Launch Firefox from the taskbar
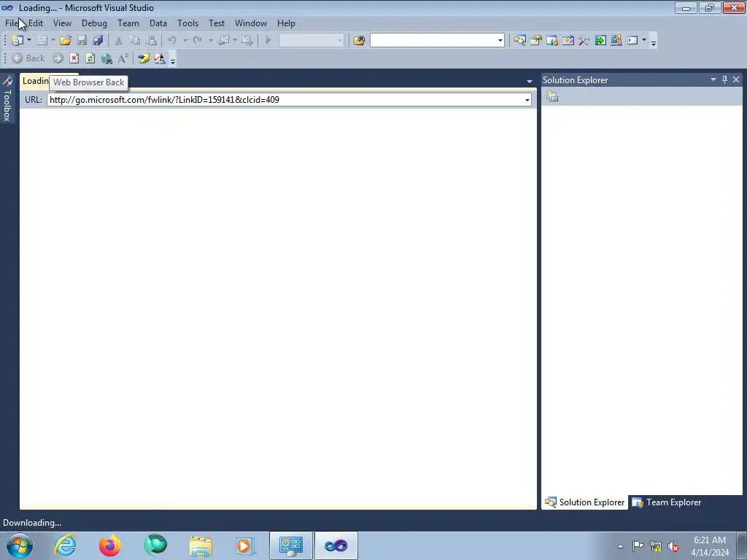The image size is (747, 560). point(110,545)
